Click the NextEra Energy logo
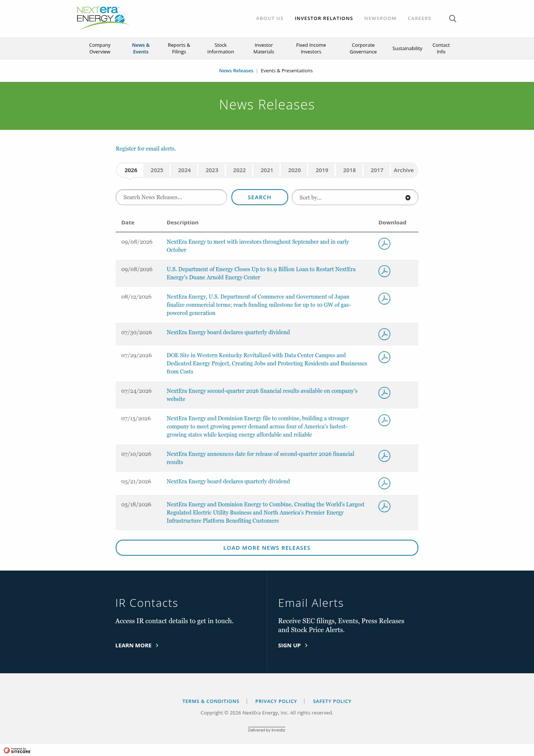The height and width of the screenshot is (756, 534). pos(103,18)
